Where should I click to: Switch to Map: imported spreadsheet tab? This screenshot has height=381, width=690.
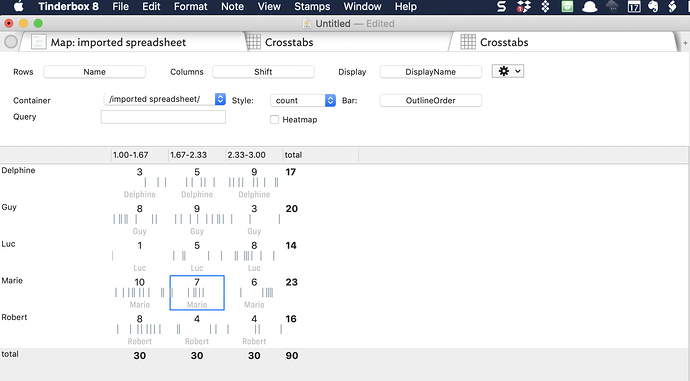tap(118, 42)
